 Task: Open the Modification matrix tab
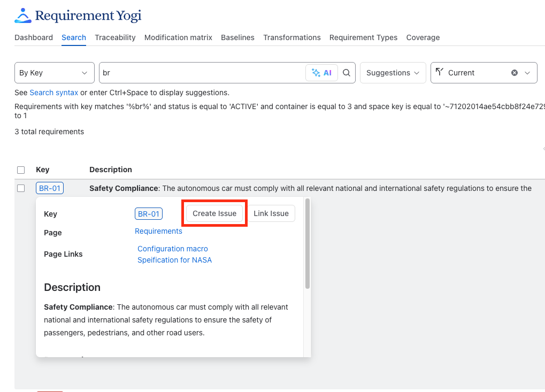click(178, 37)
